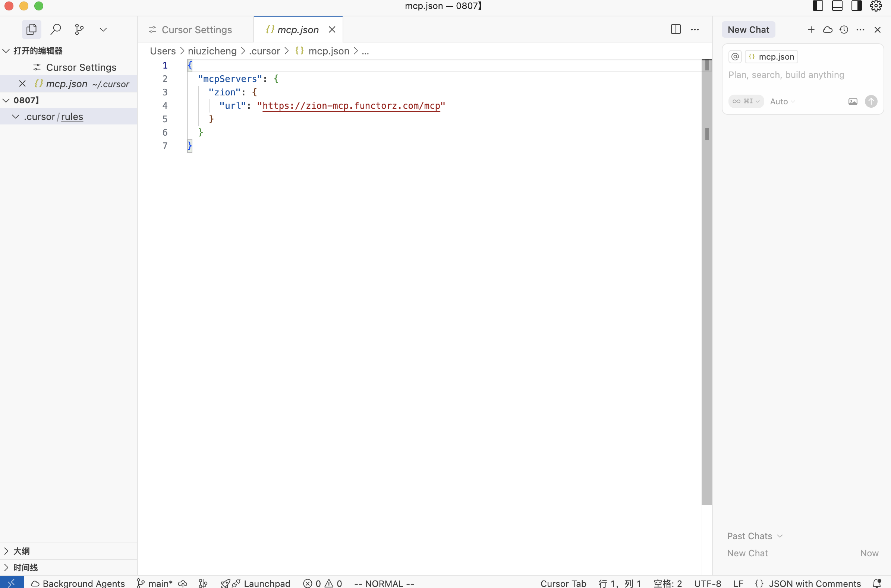
Task: Open notifications bell in status bar
Action: coord(877,583)
